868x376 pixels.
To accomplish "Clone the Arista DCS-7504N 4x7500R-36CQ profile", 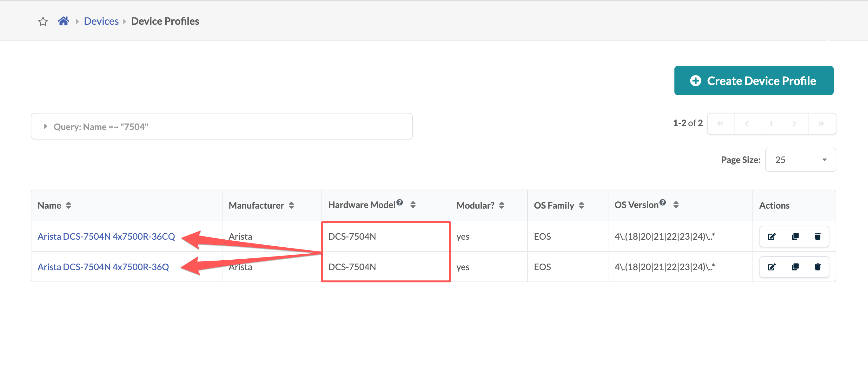I will point(795,236).
